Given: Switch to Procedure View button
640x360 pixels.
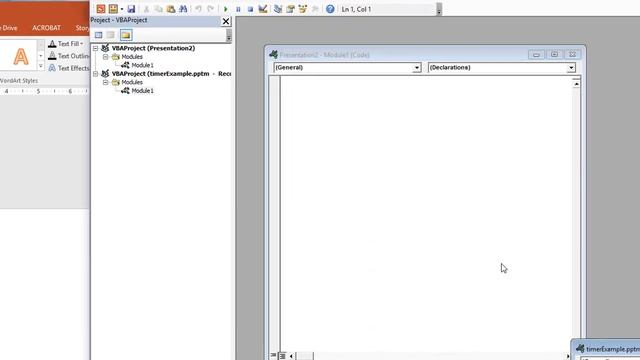Looking at the screenshot, I should [x=273, y=356].
